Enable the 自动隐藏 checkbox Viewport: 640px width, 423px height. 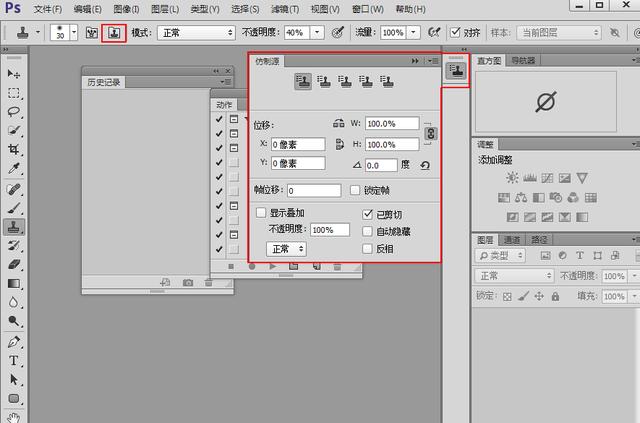(367, 232)
